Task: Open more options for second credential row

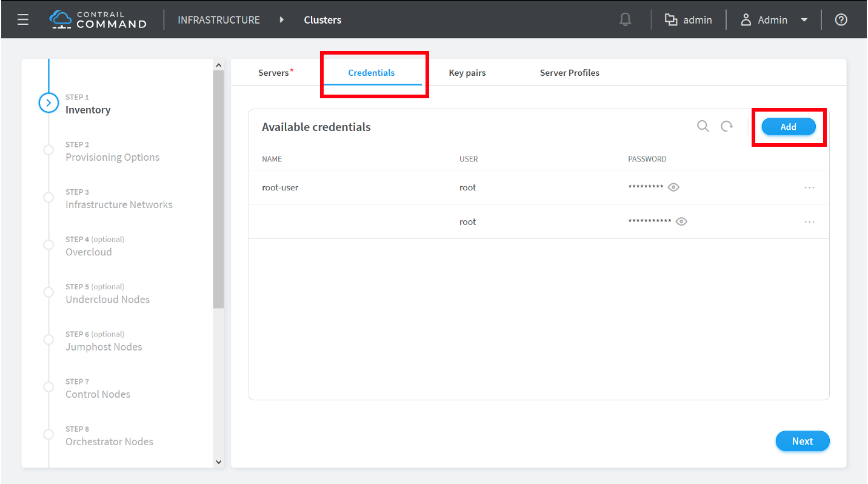Action: (809, 222)
